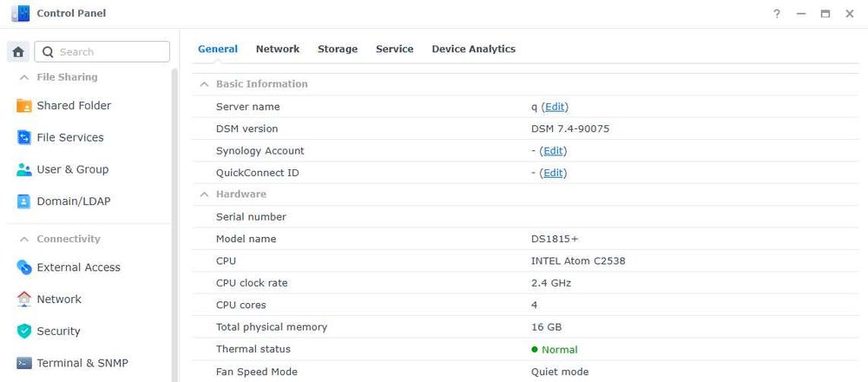Open Security shield icon
This screenshot has width=868, height=382.
pyautogui.click(x=23, y=331)
